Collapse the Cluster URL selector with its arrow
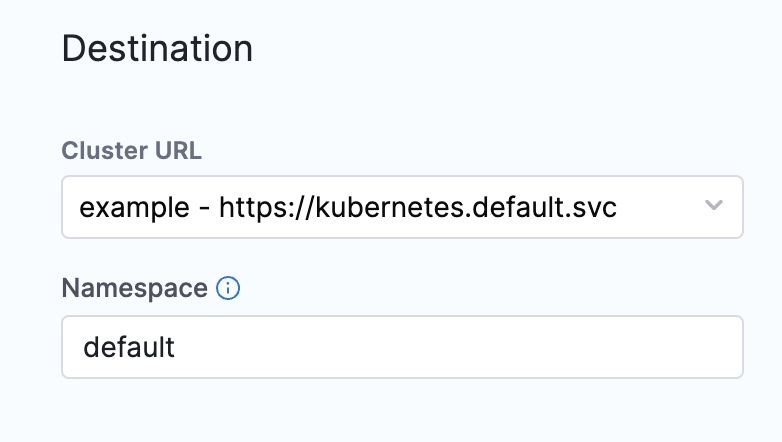Viewport: 782px width, 442px height. point(714,205)
